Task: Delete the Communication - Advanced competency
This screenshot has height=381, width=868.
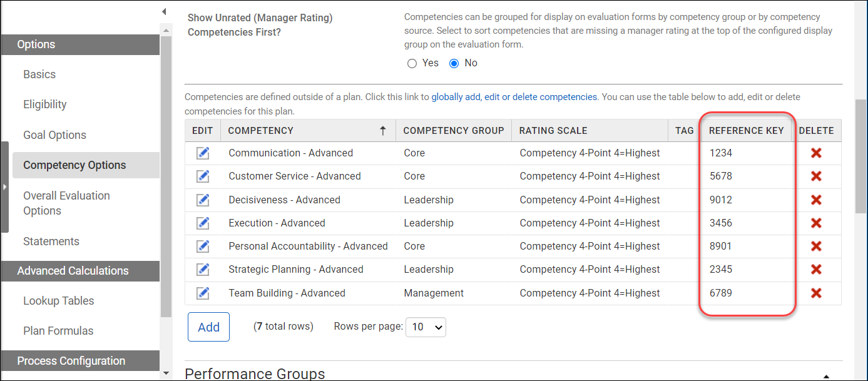Action: 817,152
